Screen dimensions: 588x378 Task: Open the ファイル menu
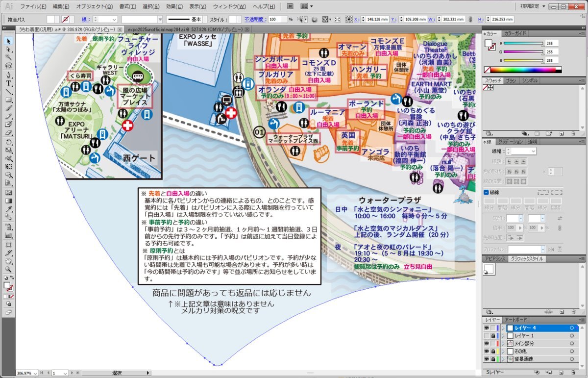coord(33,6)
